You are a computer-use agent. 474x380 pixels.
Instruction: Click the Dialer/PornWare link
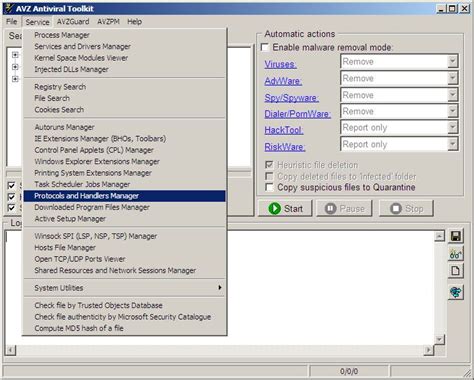[298, 114]
